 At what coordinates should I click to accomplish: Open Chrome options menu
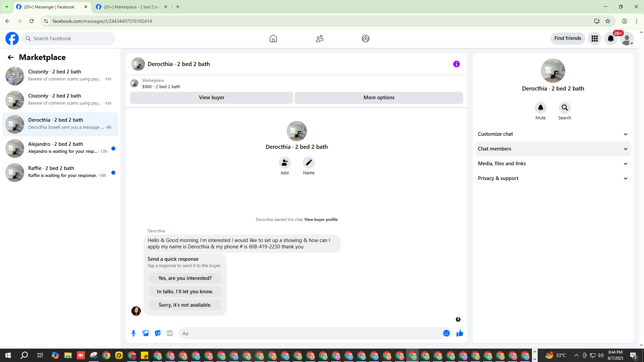[637, 21]
